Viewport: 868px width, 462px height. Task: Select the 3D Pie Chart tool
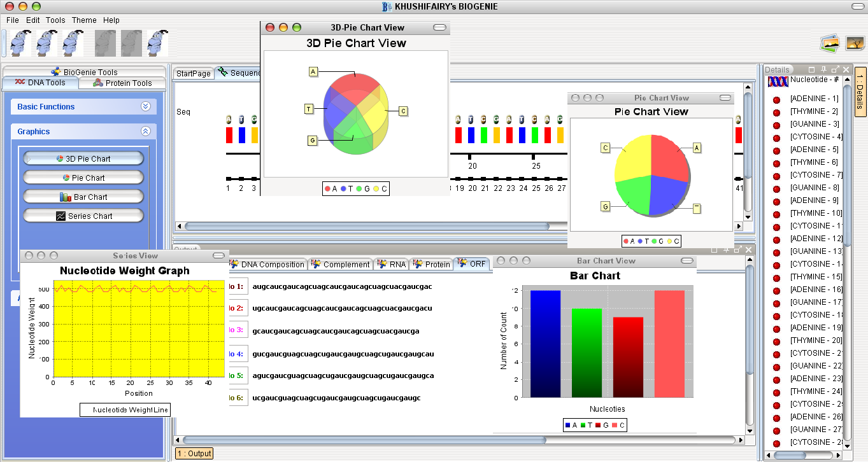[x=83, y=158]
